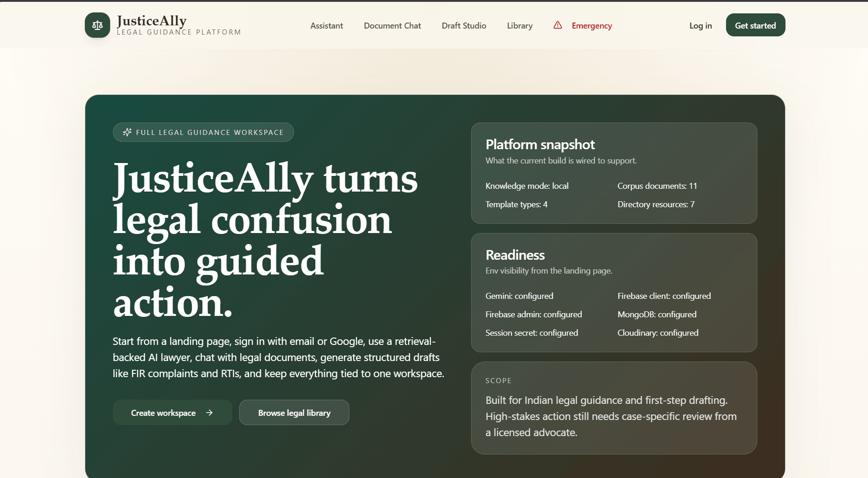This screenshot has width=868, height=478.
Task: Go to Document Chat
Action: coord(392,26)
